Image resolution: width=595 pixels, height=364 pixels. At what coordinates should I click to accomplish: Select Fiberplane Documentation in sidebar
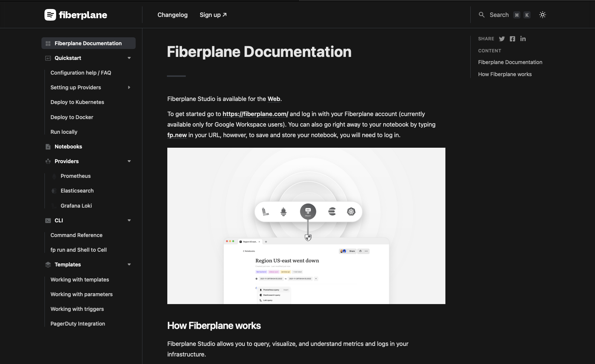(88, 43)
